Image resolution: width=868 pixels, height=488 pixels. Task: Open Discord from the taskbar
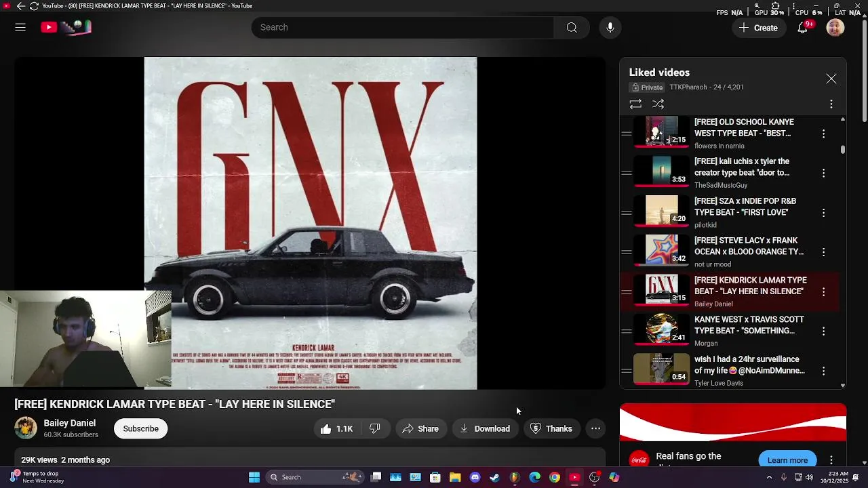tap(475, 477)
